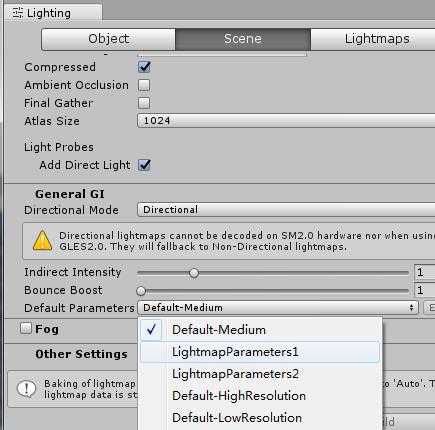Viewport: 435px width, 430px height.
Task: Enable the Fog checkbox
Action: click(x=26, y=328)
